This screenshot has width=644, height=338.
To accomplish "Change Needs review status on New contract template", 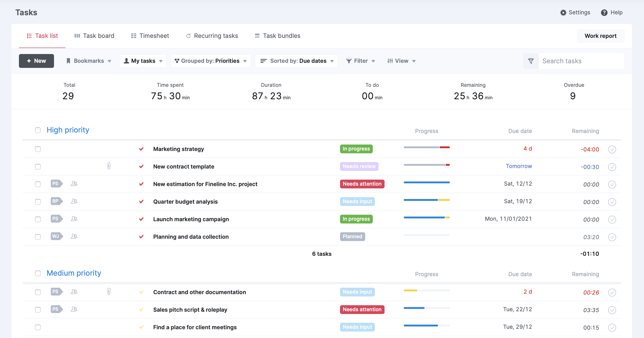I will pos(359,166).
